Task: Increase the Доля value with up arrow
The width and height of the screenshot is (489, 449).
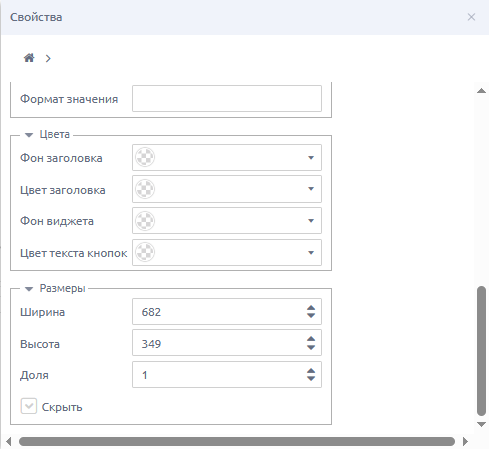Action: tap(311, 371)
